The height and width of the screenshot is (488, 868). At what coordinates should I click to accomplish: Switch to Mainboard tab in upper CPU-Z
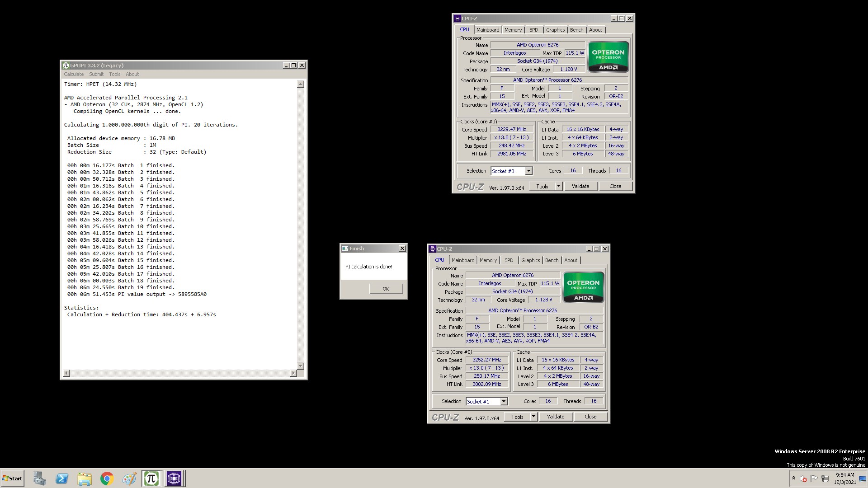[488, 30]
